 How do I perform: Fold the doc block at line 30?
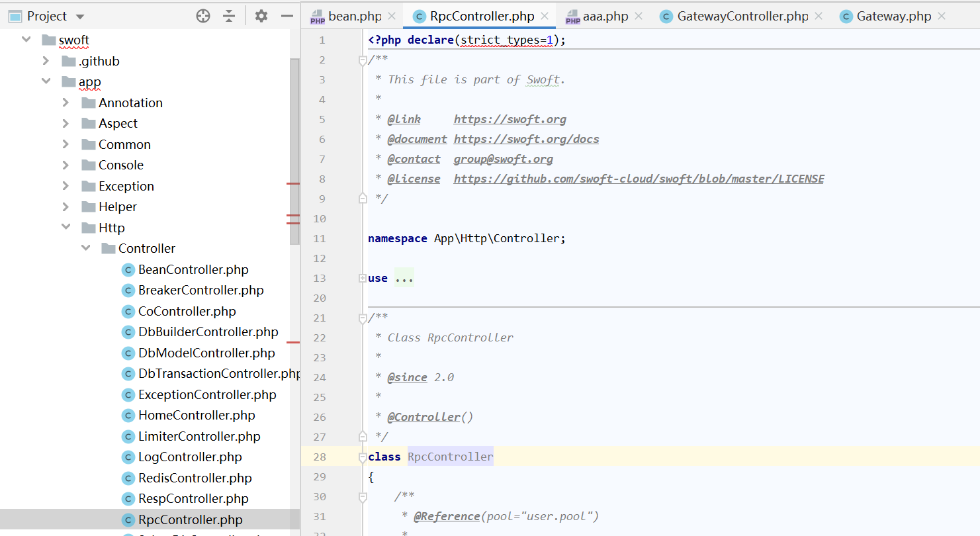click(363, 497)
